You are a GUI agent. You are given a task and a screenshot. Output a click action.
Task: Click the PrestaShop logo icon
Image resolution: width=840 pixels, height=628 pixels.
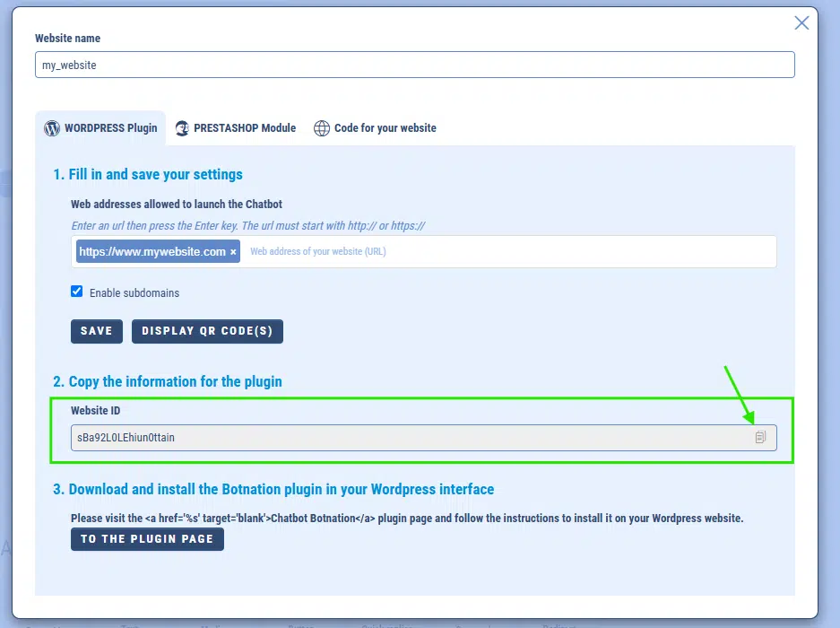click(x=183, y=128)
